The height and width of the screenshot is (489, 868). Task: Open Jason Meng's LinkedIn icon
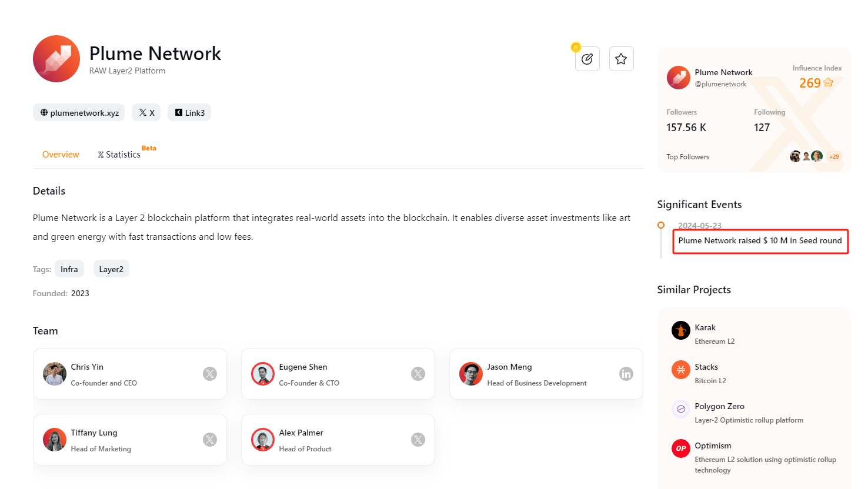pyautogui.click(x=626, y=374)
